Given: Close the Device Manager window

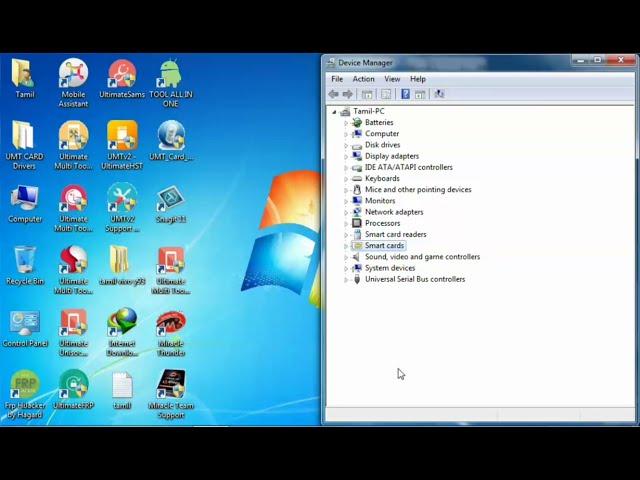Looking at the screenshot, I should [621, 60].
